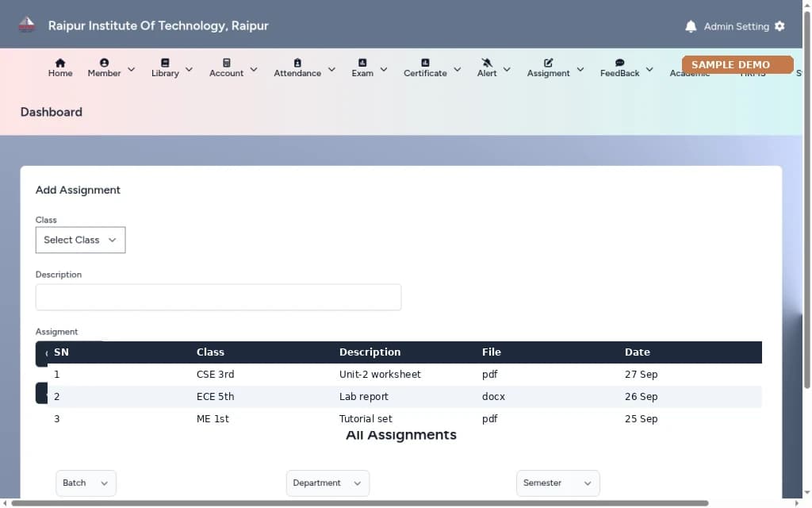Click the docx file cell
812x508 pixels.
click(493, 397)
